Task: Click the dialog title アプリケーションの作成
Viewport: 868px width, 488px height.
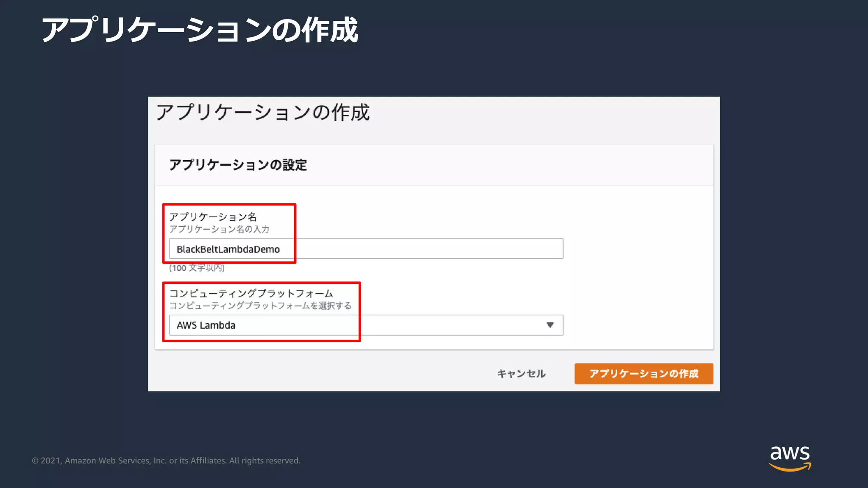Action: click(263, 113)
